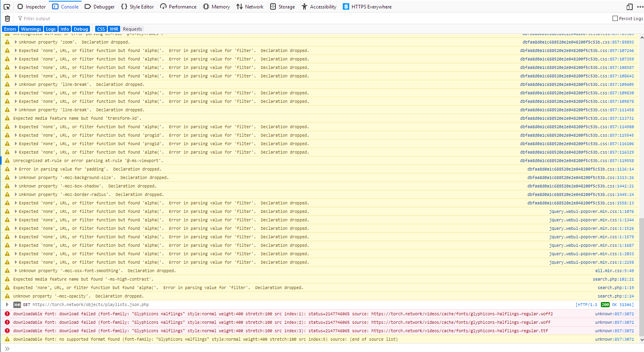This screenshot has width=644, height=352.
Task: Click error icon of .ttf font failure
Action: (7, 331)
